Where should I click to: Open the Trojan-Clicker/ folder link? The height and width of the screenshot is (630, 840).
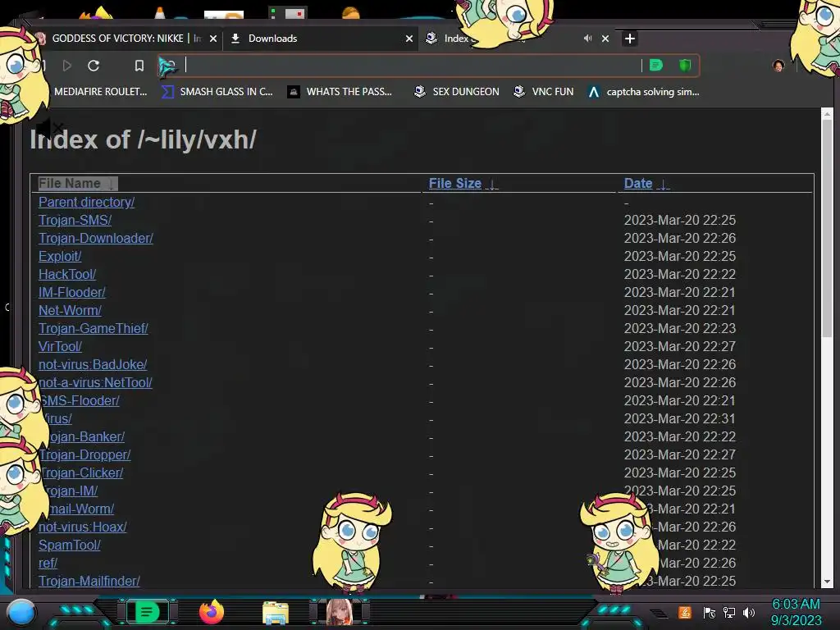tap(82, 473)
